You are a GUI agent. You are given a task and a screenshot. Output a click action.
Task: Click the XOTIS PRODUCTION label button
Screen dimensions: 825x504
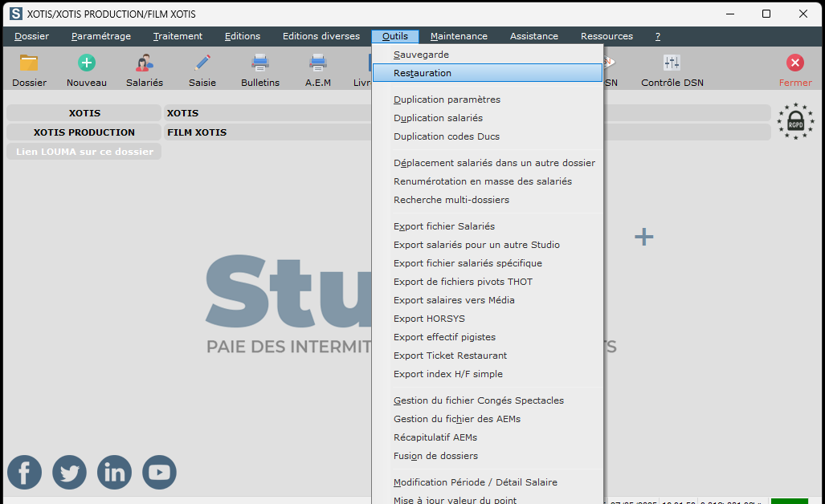tap(84, 132)
